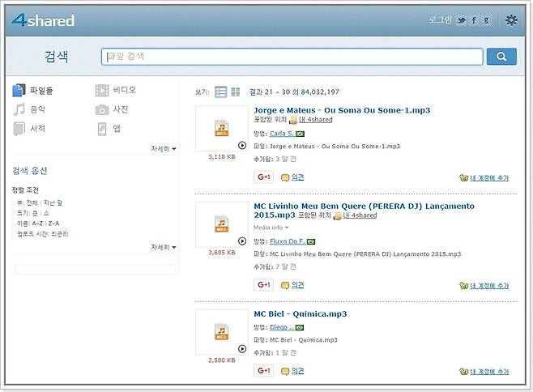Open 내 4shared folder for MC Livinho

pos(360,215)
